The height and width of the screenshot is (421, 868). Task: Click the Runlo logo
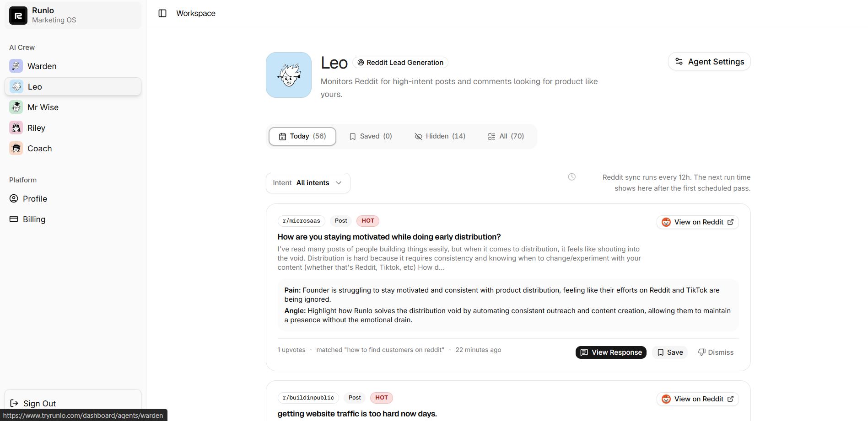click(18, 15)
